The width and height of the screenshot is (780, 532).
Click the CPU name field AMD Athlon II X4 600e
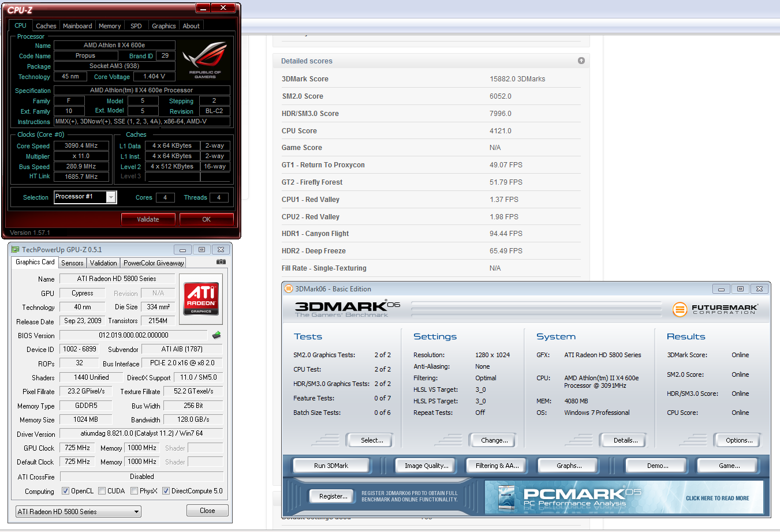click(114, 45)
